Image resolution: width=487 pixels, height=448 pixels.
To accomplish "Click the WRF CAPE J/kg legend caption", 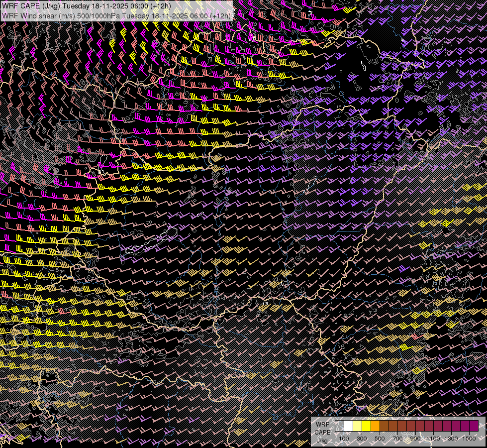I will [323, 433].
